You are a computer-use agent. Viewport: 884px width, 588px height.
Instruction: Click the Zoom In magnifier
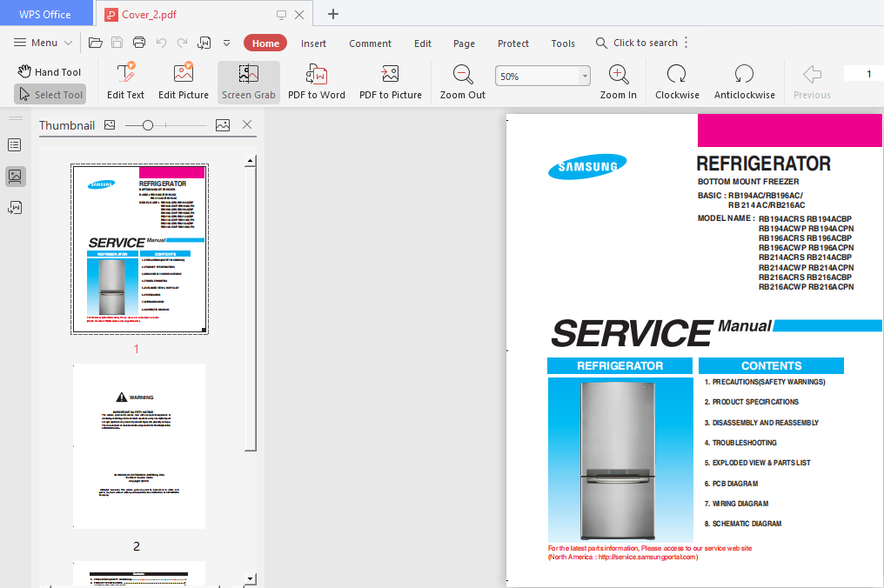[618, 82]
